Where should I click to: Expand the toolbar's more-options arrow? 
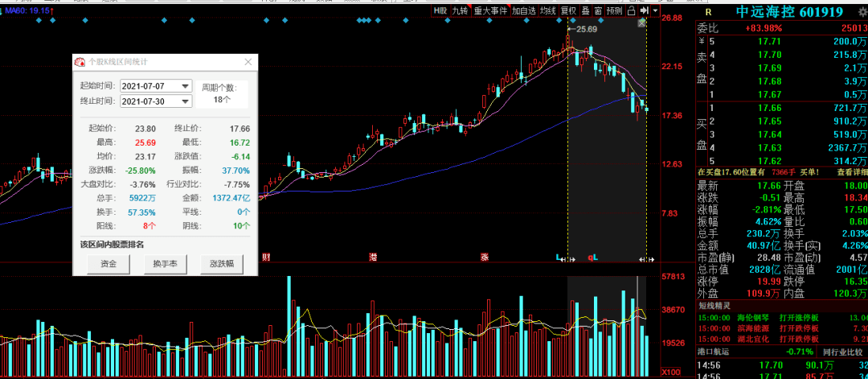(656, 10)
